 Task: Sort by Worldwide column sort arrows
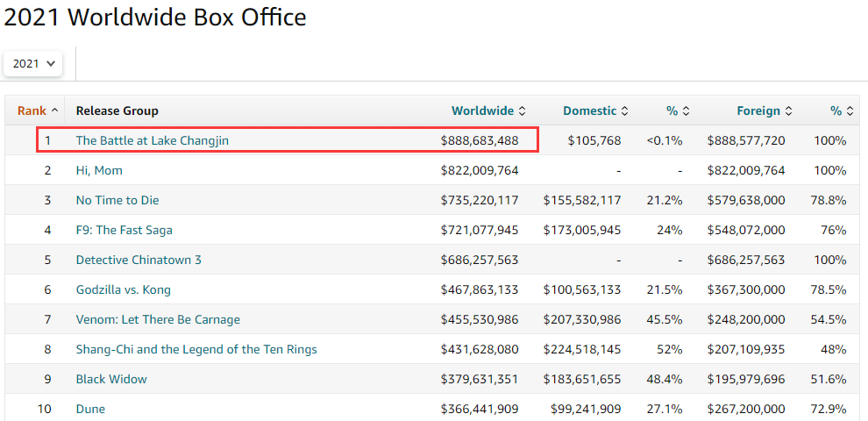[523, 111]
